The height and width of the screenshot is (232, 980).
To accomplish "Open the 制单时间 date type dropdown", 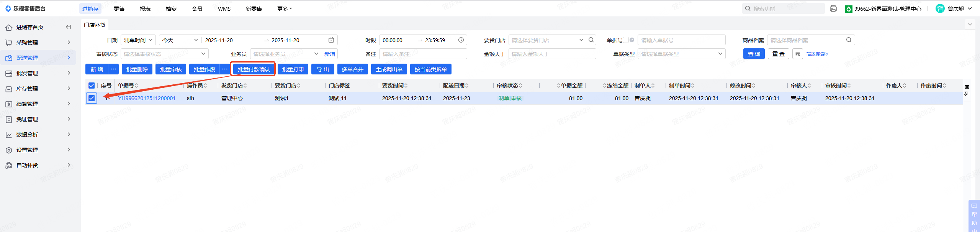I will tap(138, 40).
